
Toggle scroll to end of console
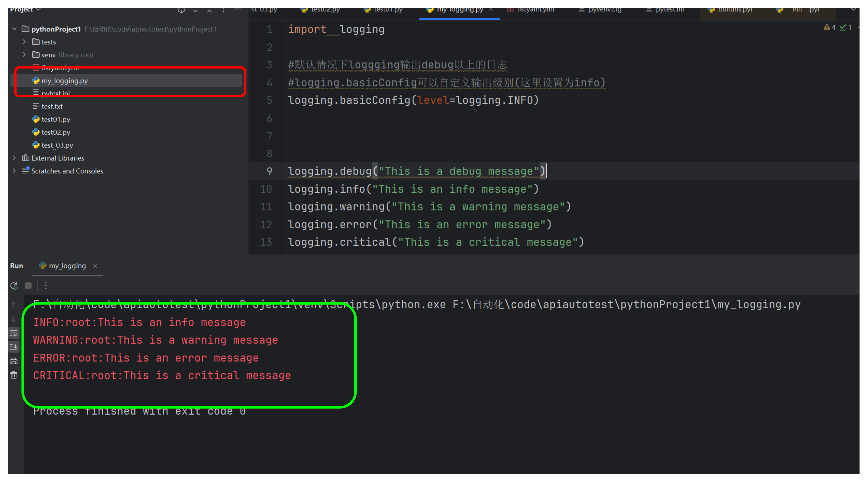pos(14,347)
